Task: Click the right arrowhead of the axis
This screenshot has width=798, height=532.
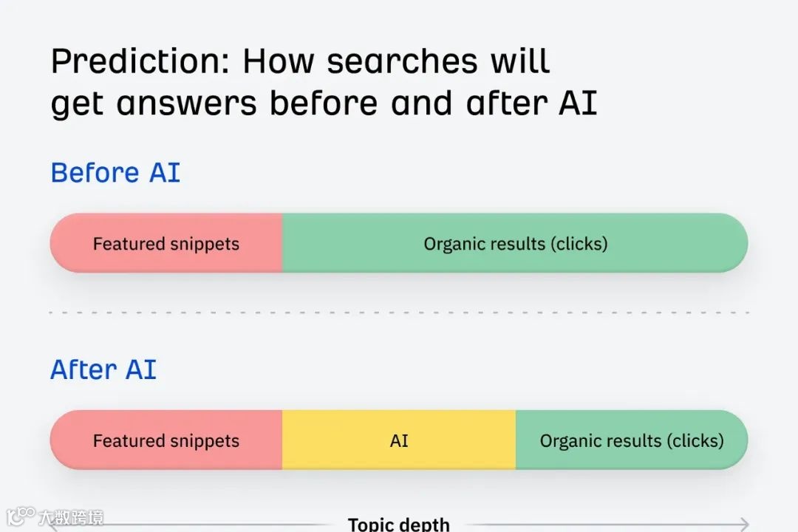Action: [743, 525]
